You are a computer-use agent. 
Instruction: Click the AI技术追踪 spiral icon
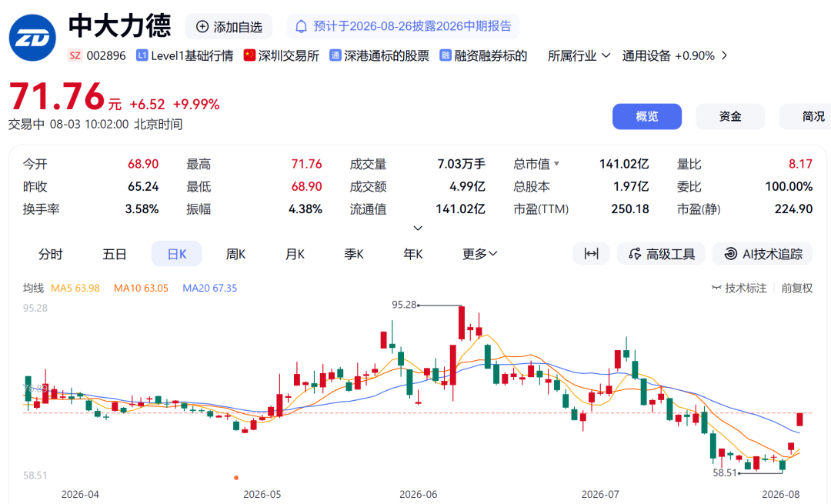[x=731, y=254]
